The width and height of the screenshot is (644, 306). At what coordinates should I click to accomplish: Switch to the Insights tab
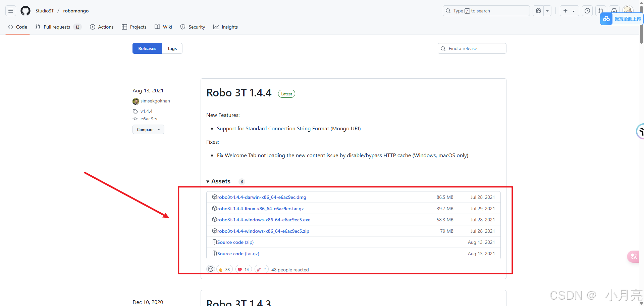pos(225,27)
